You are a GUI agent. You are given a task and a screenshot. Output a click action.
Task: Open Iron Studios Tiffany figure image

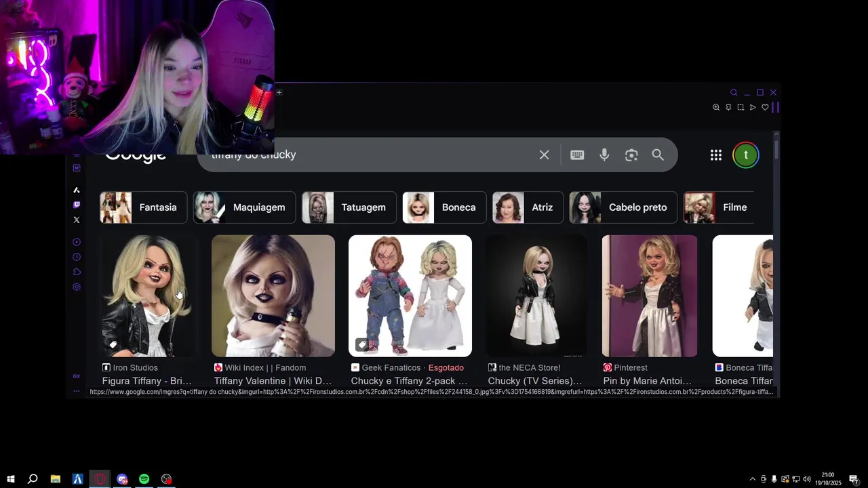coord(149,296)
